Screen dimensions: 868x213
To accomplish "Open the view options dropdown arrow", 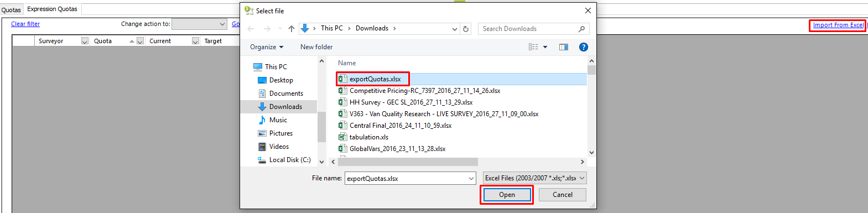I will click(x=545, y=47).
